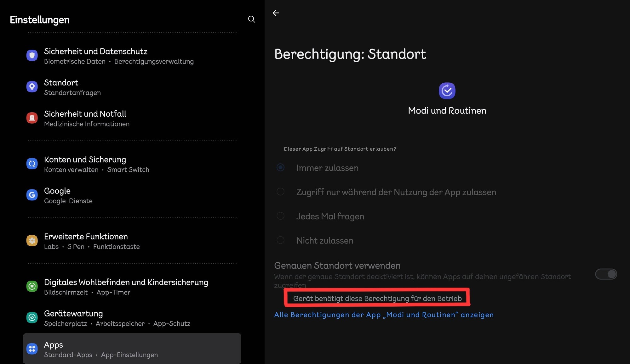
Task: Click the Gerät benötigt diese Berechtigung notice
Action: [377, 298]
